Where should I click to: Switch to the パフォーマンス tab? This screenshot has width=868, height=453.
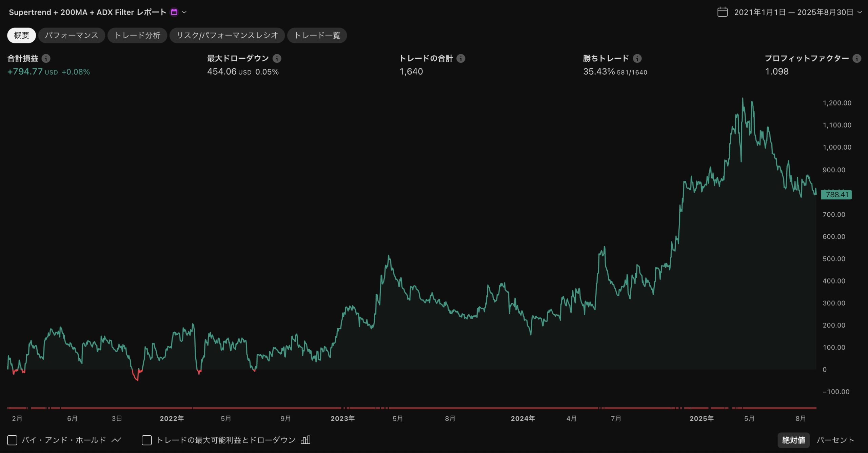point(72,35)
